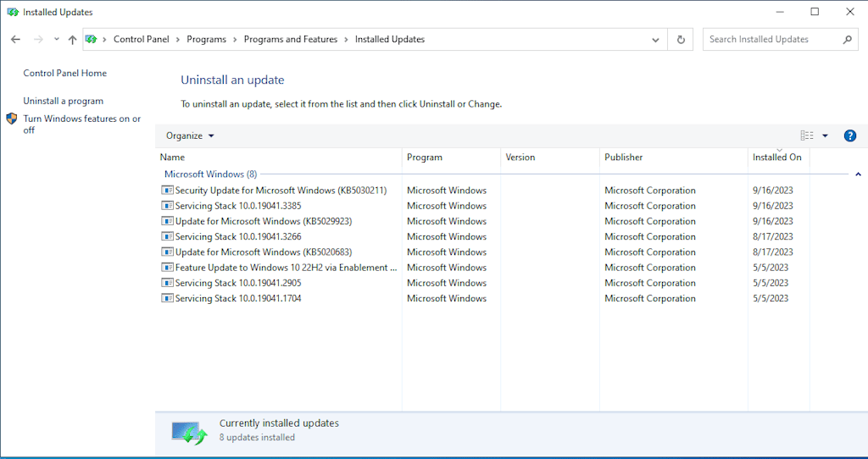Viewport: 868px width, 459px height.
Task: Open Control Panel Home link
Action: [64, 73]
